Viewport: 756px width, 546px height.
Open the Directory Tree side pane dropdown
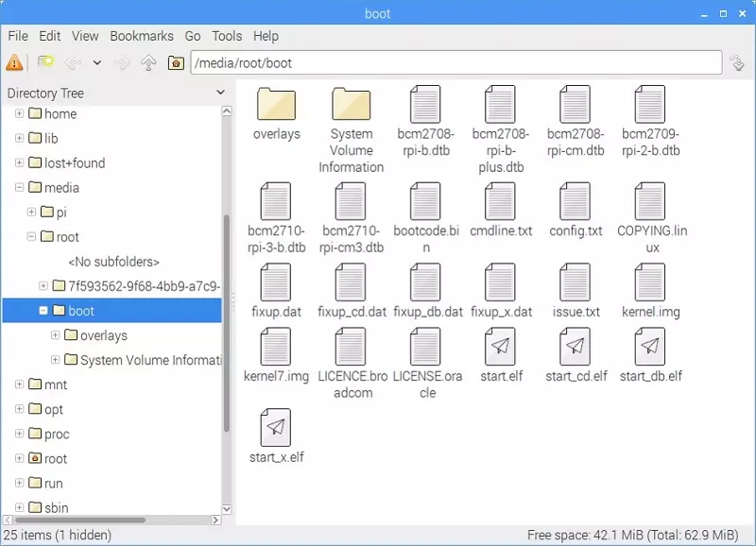[x=220, y=93]
